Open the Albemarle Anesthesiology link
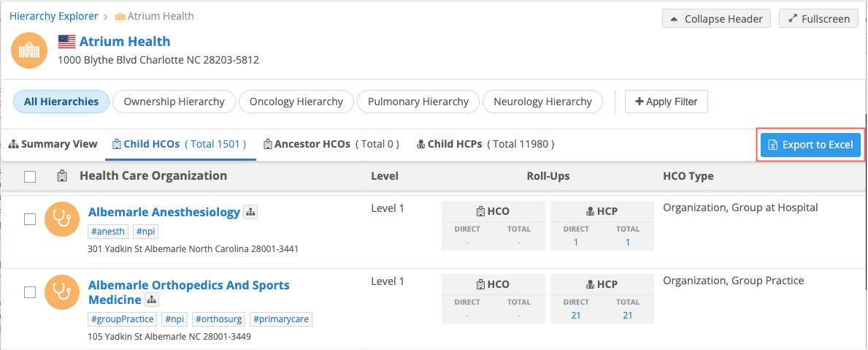The width and height of the screenshot is (868, 350). (x=164, y=212)
